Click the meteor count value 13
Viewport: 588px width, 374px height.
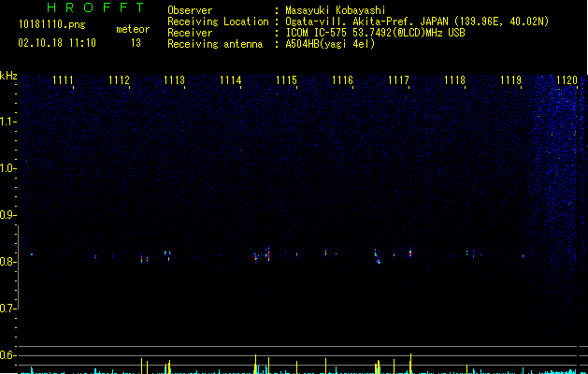(136, 43)
